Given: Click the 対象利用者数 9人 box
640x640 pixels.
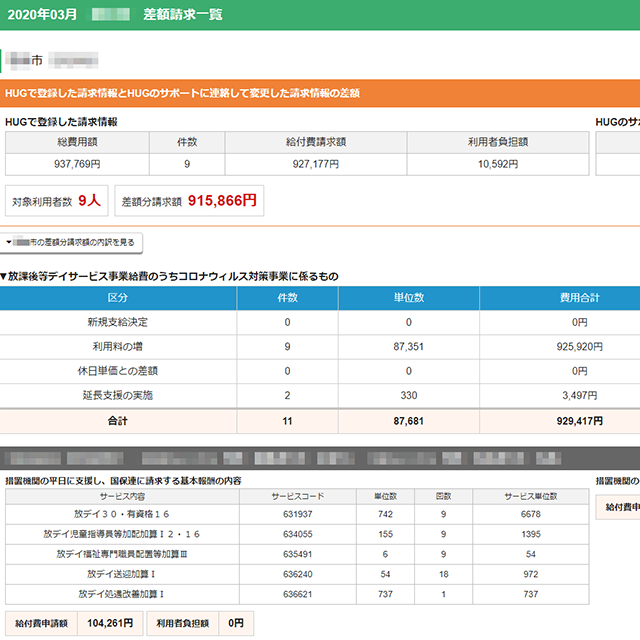Looking at the screenshot, I should (56, 201).
